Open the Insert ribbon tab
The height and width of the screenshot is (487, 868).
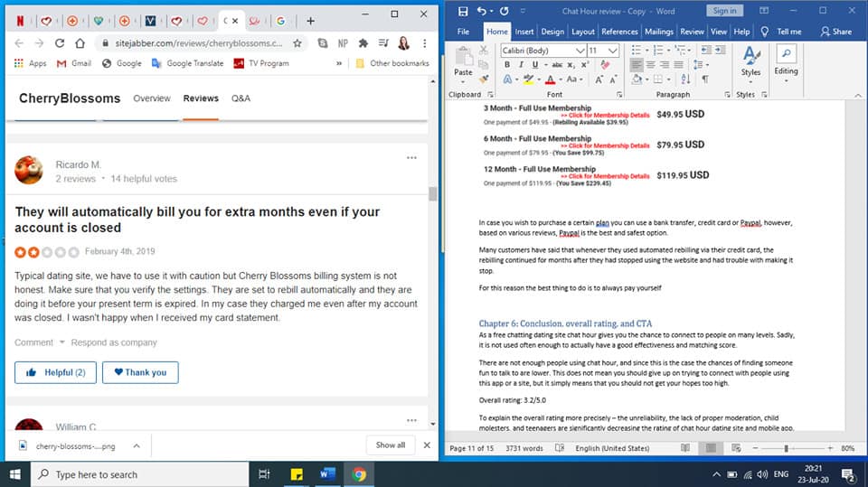click(x=524, y=32)
